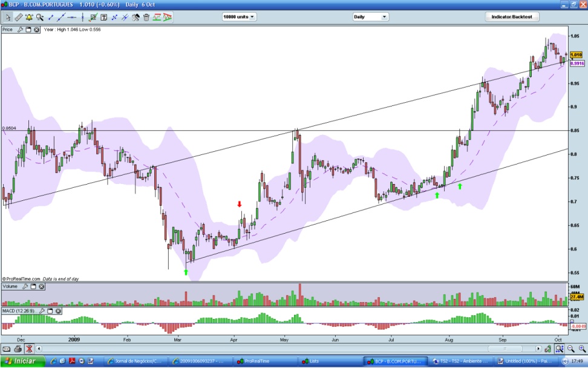
Task: Click the printer icon below chart
Action: 18,349
